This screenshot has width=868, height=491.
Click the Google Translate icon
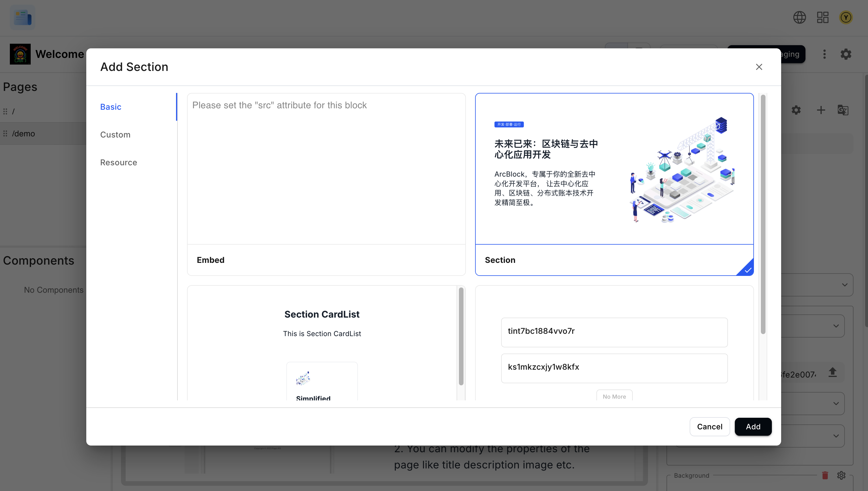click(843, 110)
